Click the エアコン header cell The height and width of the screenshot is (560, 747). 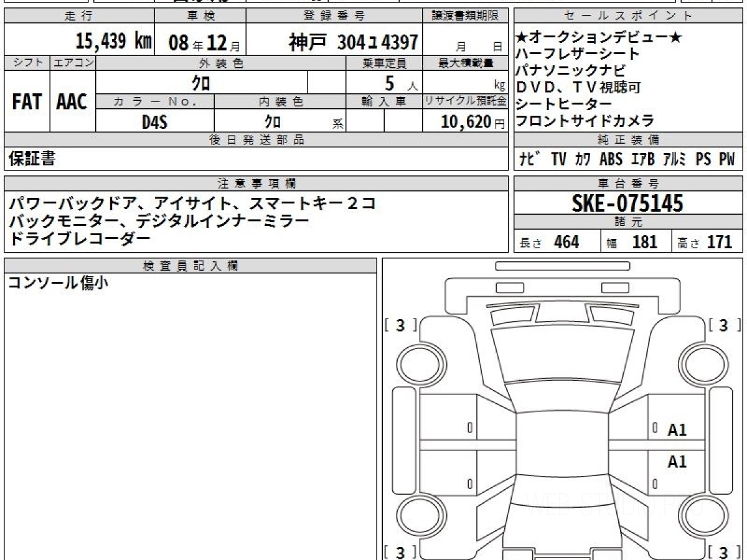click(73, 63)
